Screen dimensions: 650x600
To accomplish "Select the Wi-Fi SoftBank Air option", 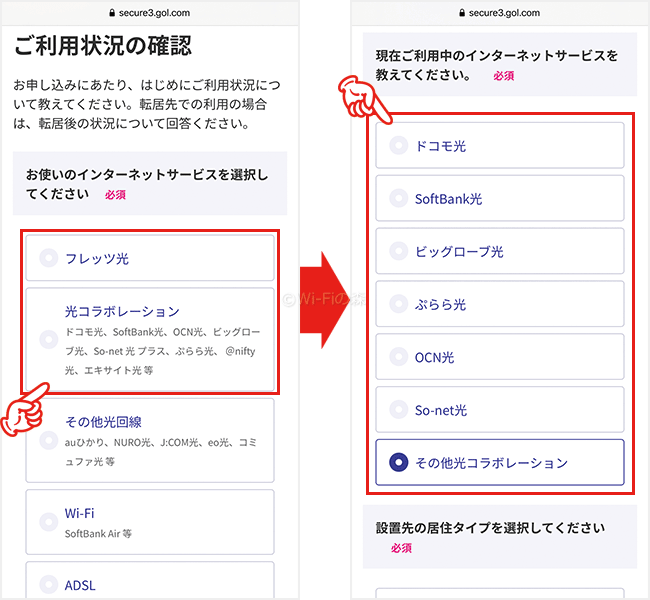I will (x=150, y=522).
